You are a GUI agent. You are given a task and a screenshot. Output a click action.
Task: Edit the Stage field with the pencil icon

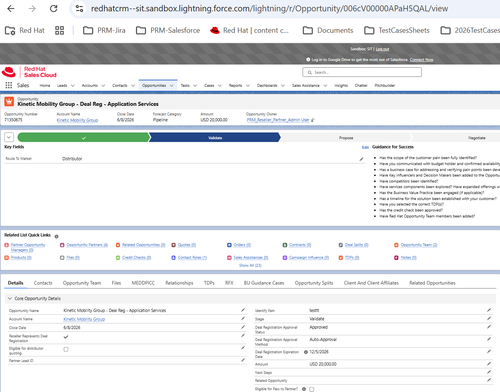(x=489, y=318)
